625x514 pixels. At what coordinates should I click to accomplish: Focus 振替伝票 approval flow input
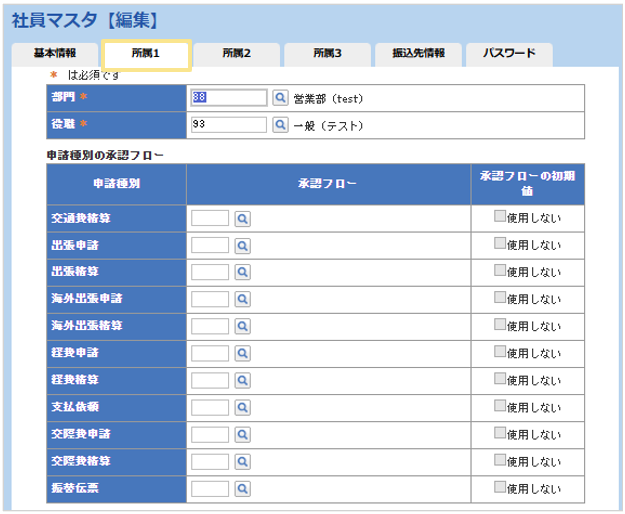210,488
